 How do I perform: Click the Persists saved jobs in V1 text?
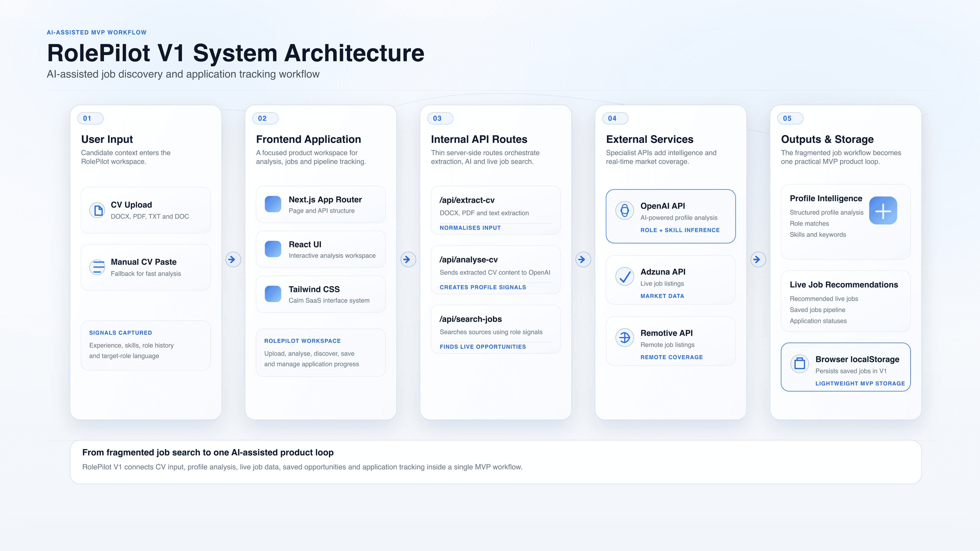tap(851, 371)
